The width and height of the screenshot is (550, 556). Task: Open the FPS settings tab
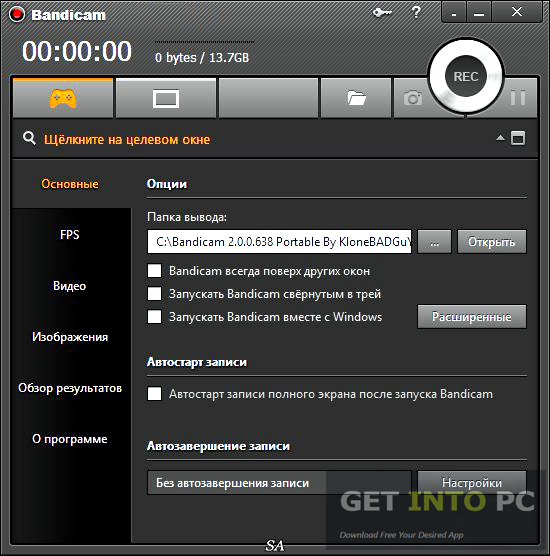click(x=70, y=234)
